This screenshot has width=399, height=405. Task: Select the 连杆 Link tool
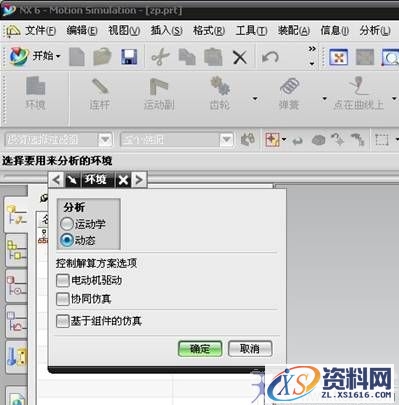click(99, 94)
